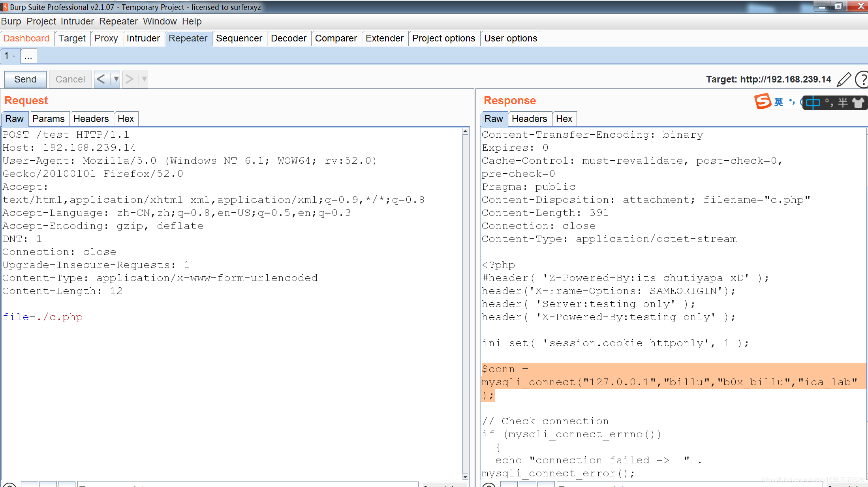Switch to the Proxy tab
The image size is (868, 487).
(106, 38)
